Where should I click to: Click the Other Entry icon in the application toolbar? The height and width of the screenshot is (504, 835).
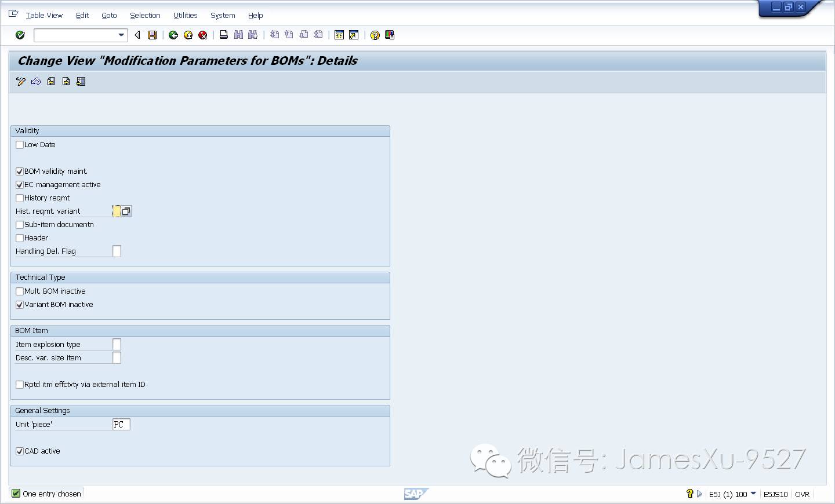point(81,81)
